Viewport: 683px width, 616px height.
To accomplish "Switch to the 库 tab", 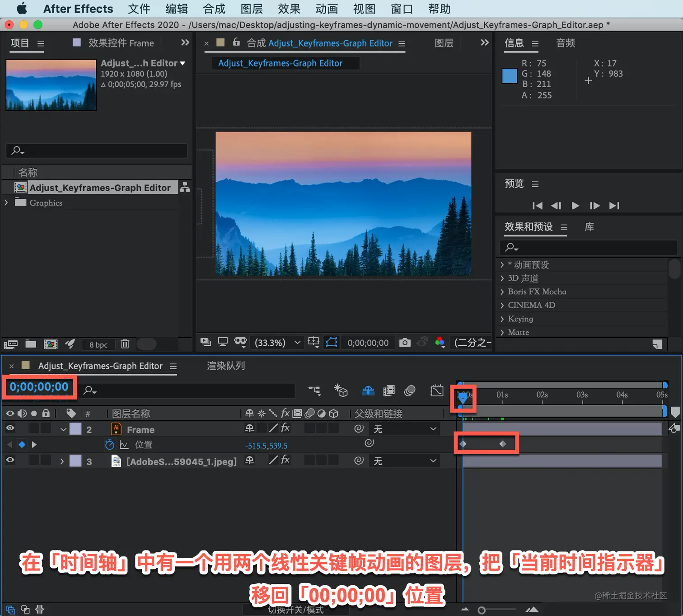I will 589,227.
